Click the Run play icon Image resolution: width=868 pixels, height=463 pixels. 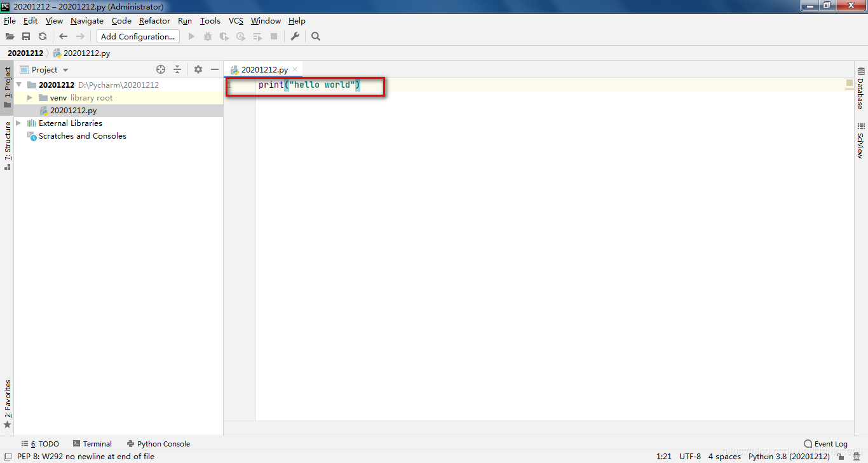[192, 37]
